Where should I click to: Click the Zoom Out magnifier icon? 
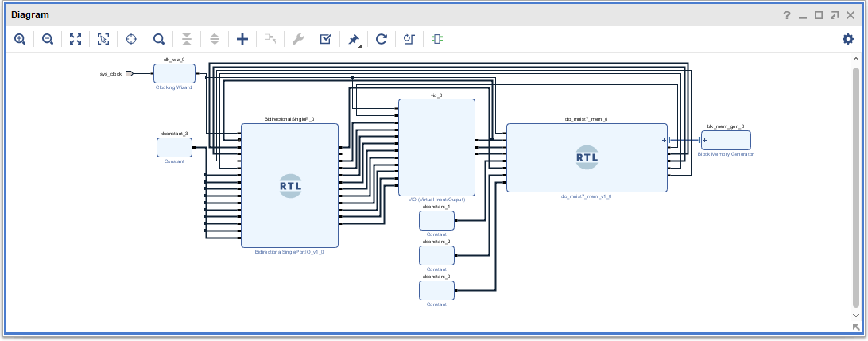(x=48, y=39)
